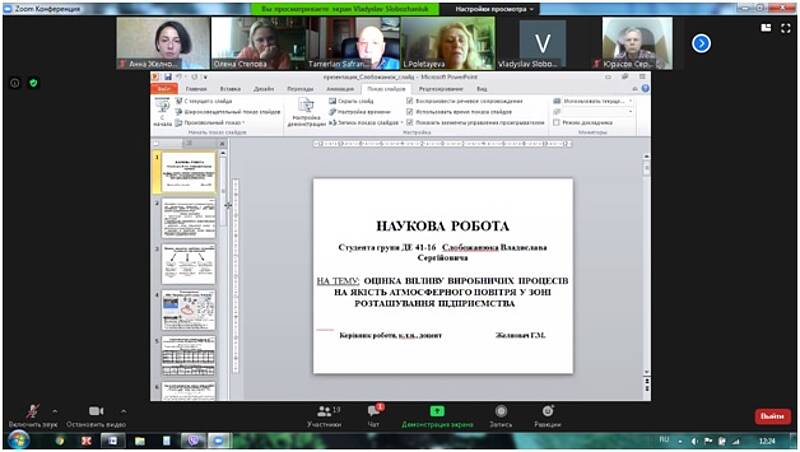Switch to the Insert ribbon tab
800x452 pixels.
pos(229,89)
